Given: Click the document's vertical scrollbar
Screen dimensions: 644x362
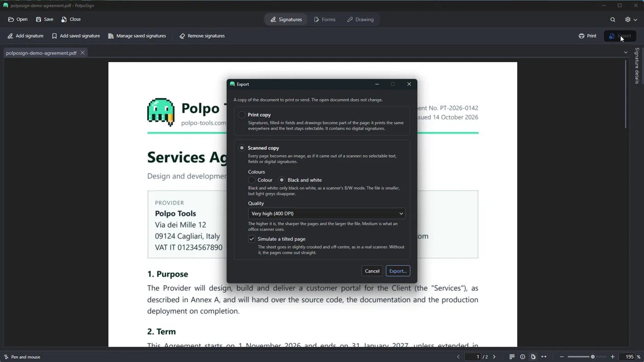Looking at the screenshot, I should [x=626, y=94].
